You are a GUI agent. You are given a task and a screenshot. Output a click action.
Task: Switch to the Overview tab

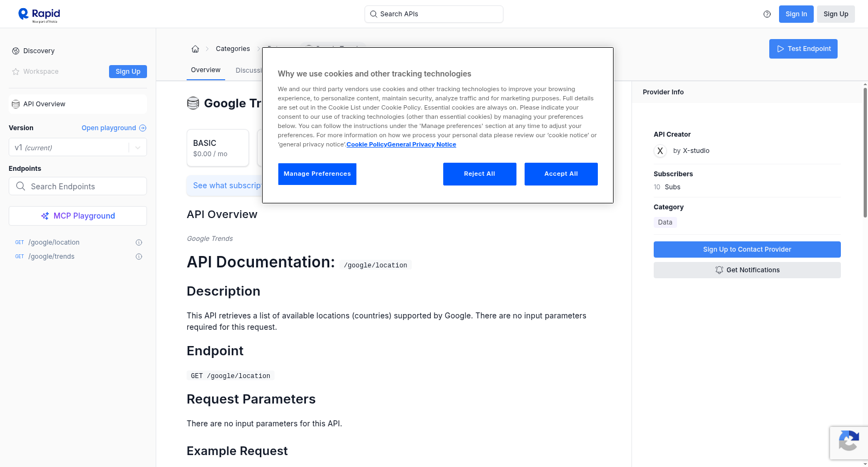[x=206, y=70]
